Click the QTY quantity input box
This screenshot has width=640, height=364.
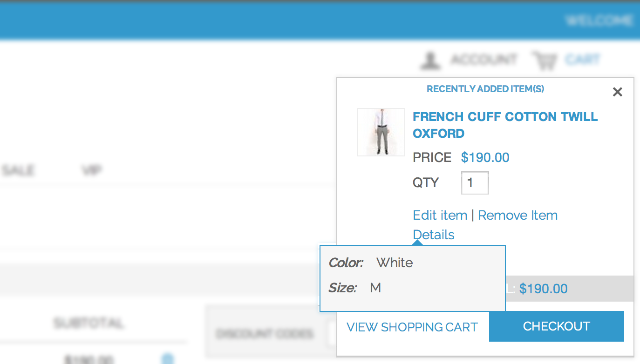475,183
